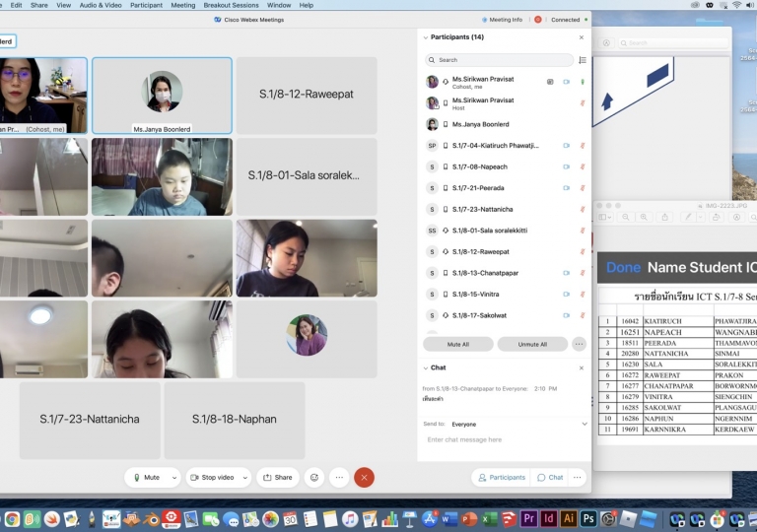Image resolution: width=757 pixels, height=532 pixels.
Task: Click zoom in icon in Preview window
Action: [644, 218]
